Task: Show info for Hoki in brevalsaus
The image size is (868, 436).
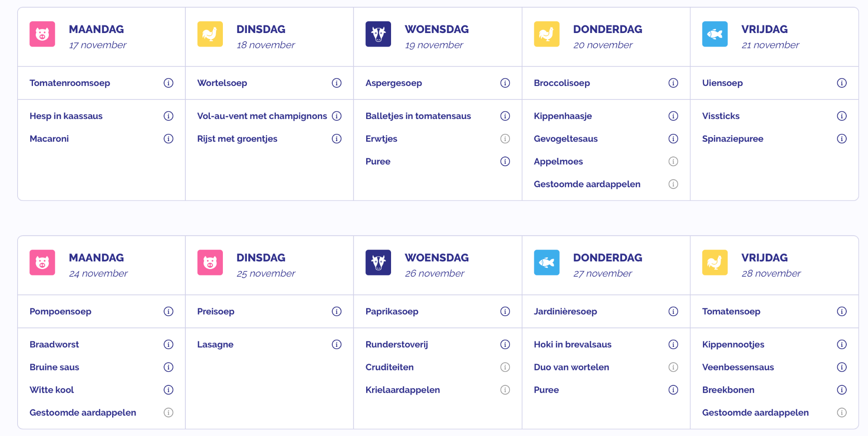Action: [x=673, y=345]
